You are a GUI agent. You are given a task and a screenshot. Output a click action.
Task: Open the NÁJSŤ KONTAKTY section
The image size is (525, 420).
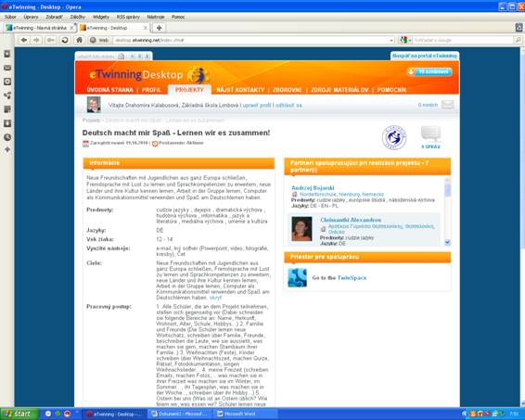[240, 90]
